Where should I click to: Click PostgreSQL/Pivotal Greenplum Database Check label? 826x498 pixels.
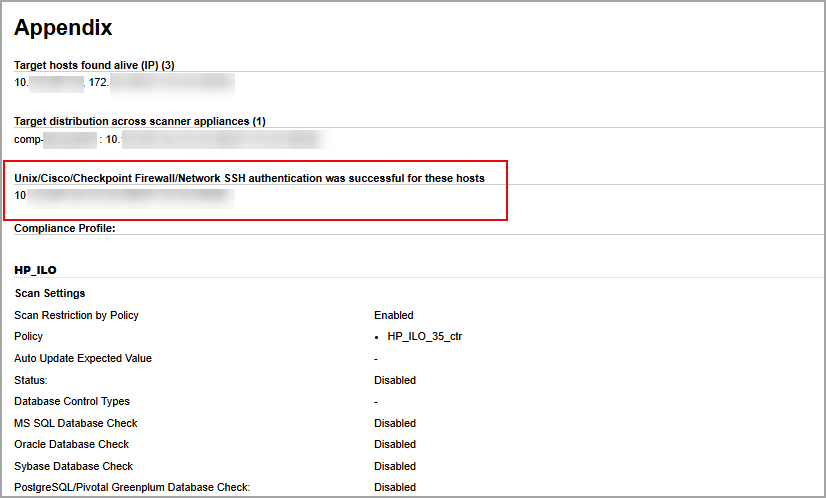click(131, 487)
